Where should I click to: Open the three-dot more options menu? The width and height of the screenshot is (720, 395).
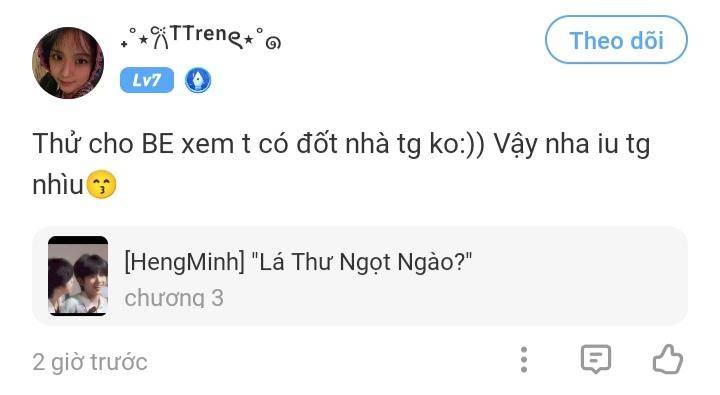(524, 360)
